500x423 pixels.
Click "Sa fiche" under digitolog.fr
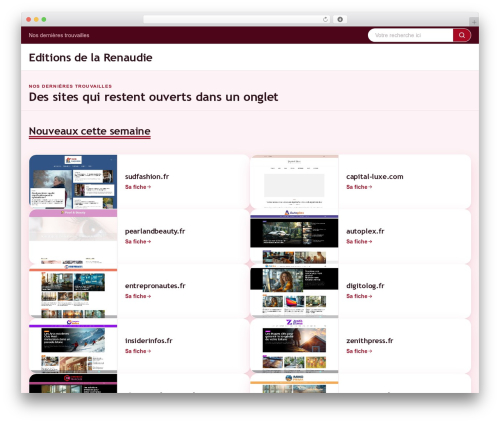click(x=359, y=296)
